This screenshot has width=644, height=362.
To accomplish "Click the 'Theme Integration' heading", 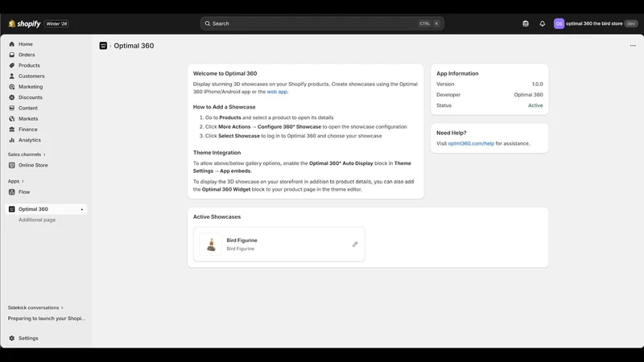I will pyautogui.click(x=217, y=152).
